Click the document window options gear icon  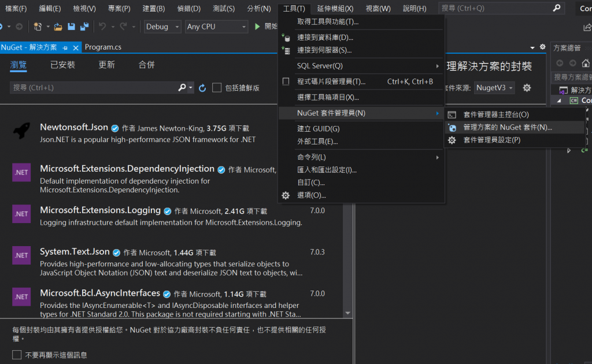click(542, 47)
